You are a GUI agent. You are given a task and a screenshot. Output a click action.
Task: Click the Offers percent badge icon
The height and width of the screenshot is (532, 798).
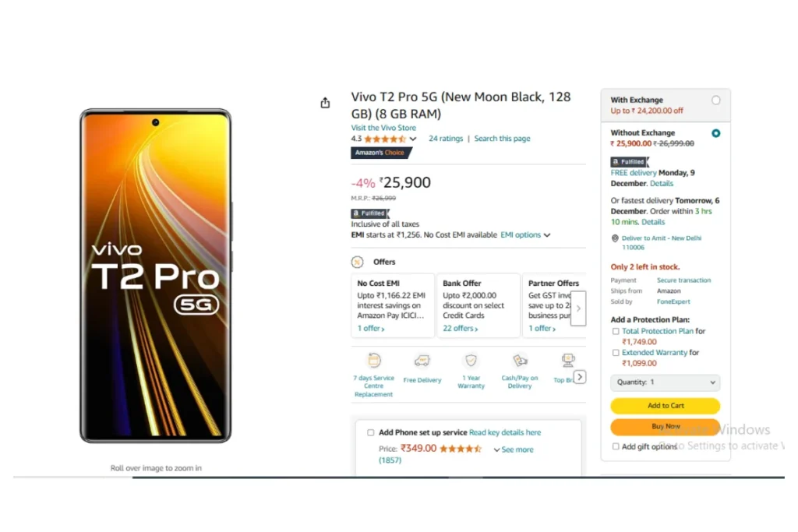tap(357, 262)
